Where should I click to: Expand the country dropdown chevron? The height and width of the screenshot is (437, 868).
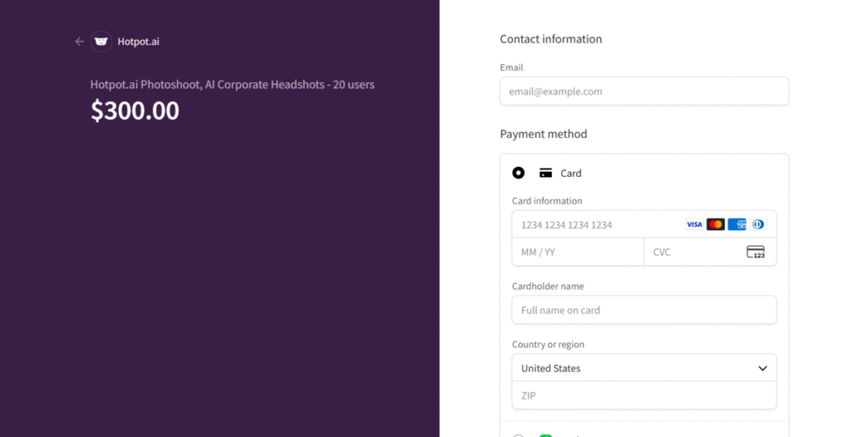tap(762, 368)
